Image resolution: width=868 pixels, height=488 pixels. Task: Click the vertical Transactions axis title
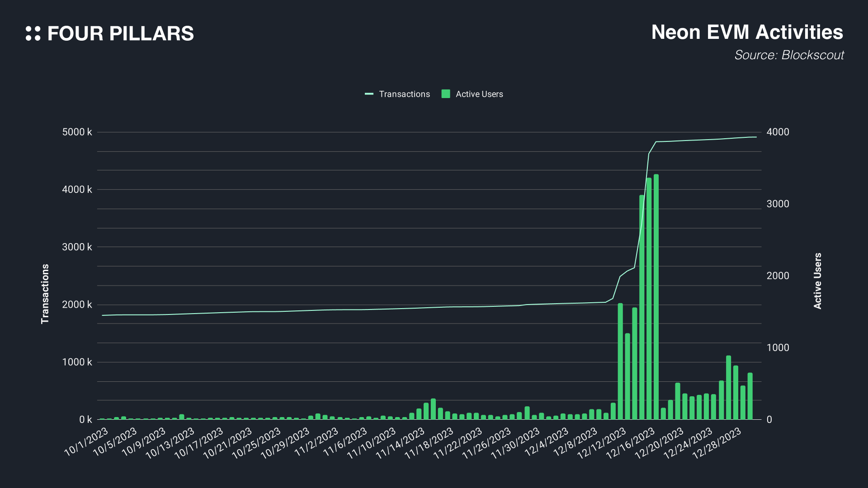tap(45, 294)
